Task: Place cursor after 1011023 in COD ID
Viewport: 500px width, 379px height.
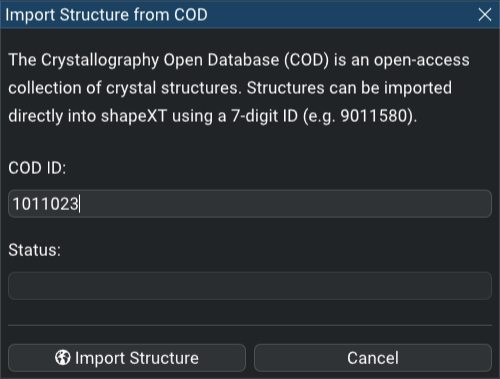Action: tap(80, 204)
